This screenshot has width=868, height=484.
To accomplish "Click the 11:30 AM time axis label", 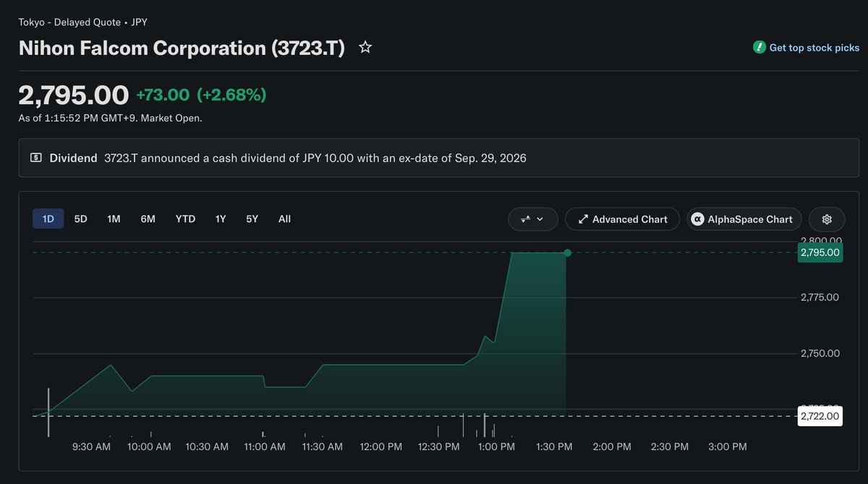I will coord(323,447).
